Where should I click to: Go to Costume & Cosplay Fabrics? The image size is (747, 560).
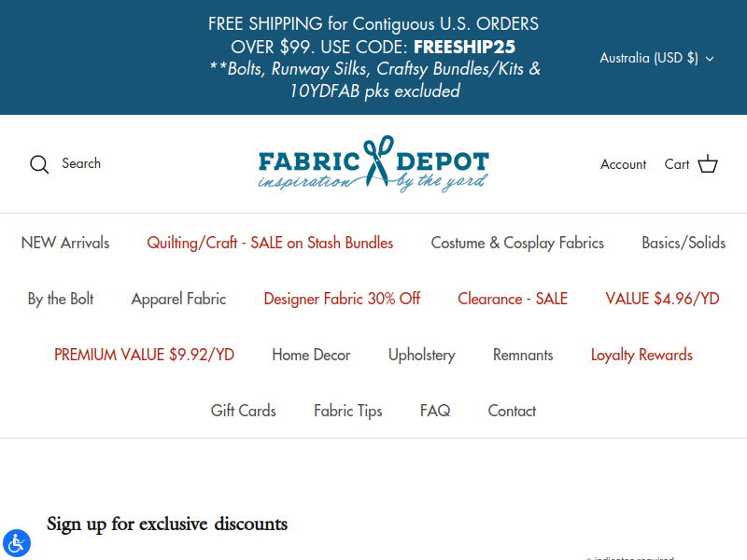pos(517,243)
